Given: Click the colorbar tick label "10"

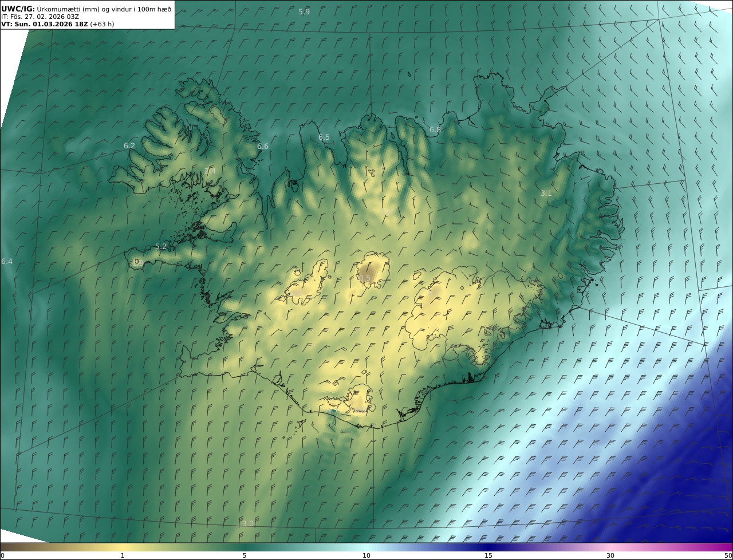Looking at the screenshot, I should pyautogui.click(x=366, y=555).
